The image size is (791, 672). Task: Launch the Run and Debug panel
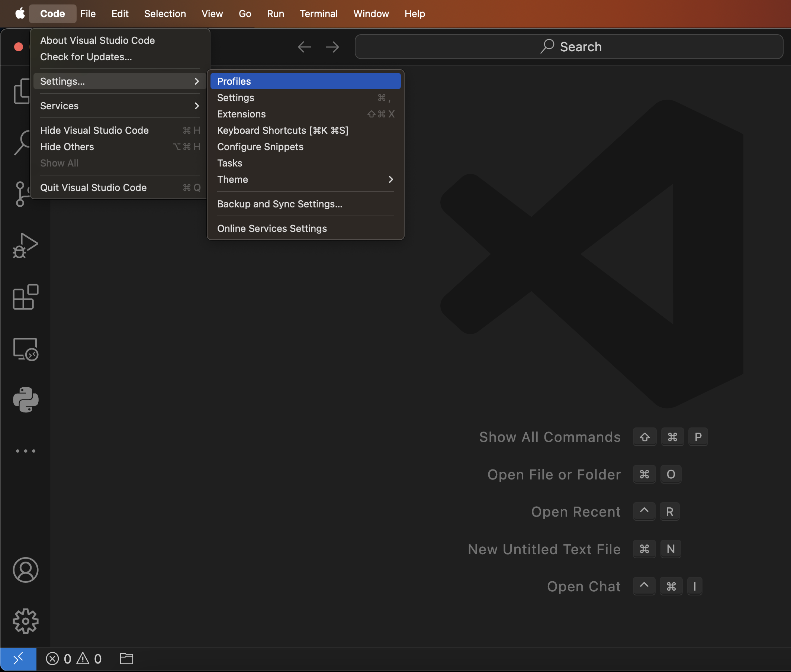[x=25, y=245]
